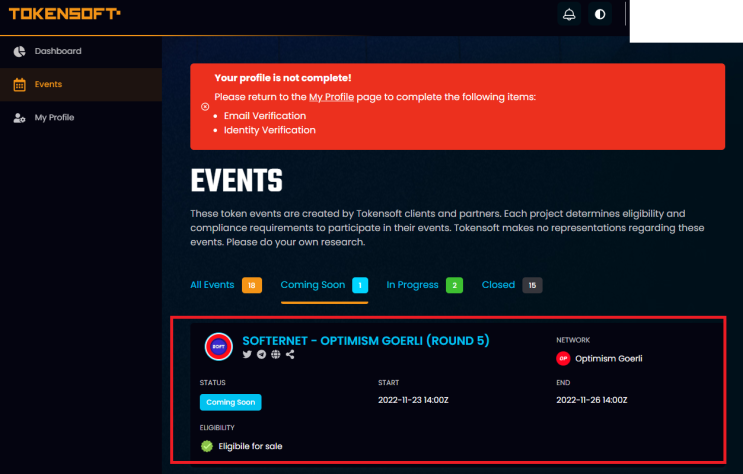Viewport: 743px width, 474px height.
Task: Switch to the All Events tab
Action: (x=212, y=285)
